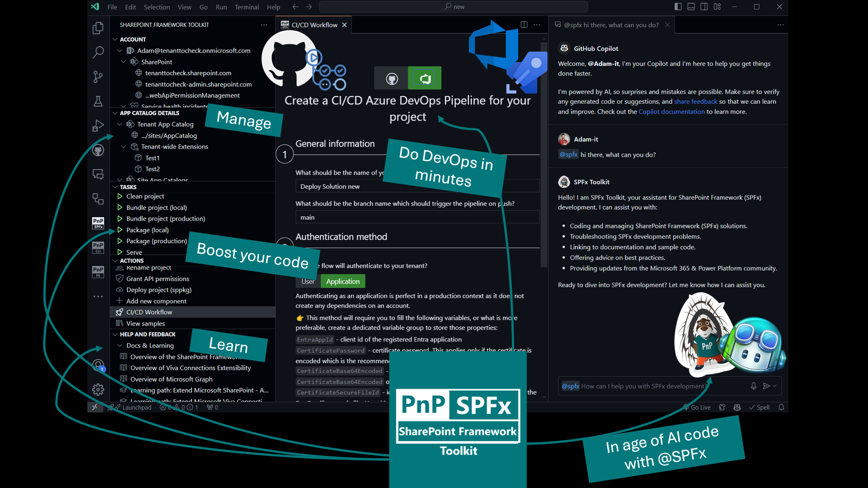
Task: Open the SPFx Toolkit sidebar icon
Action: pyautogui.click(x=98, y=223)
